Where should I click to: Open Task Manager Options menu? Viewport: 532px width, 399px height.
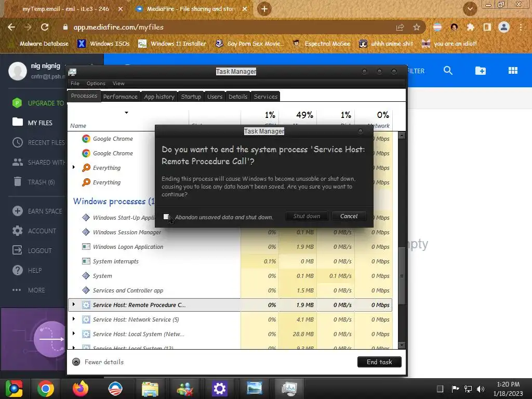click(x=96, y=84)
